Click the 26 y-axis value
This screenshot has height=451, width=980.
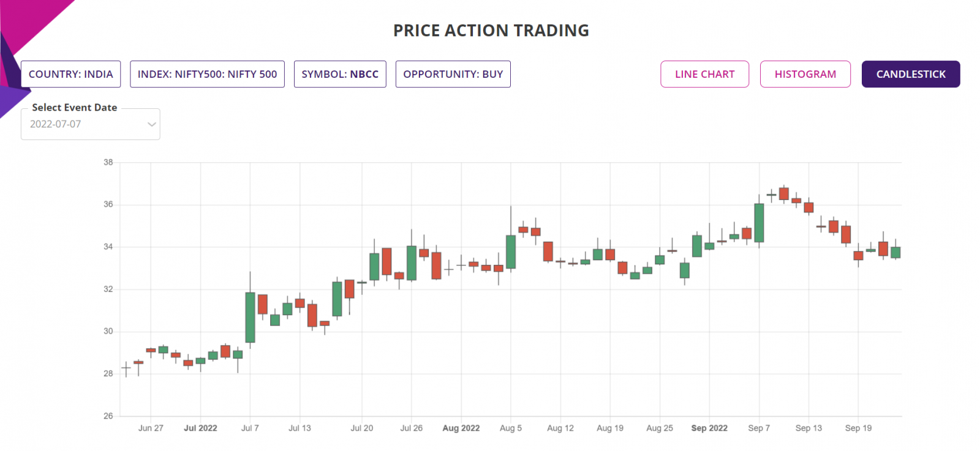point(108,416)
